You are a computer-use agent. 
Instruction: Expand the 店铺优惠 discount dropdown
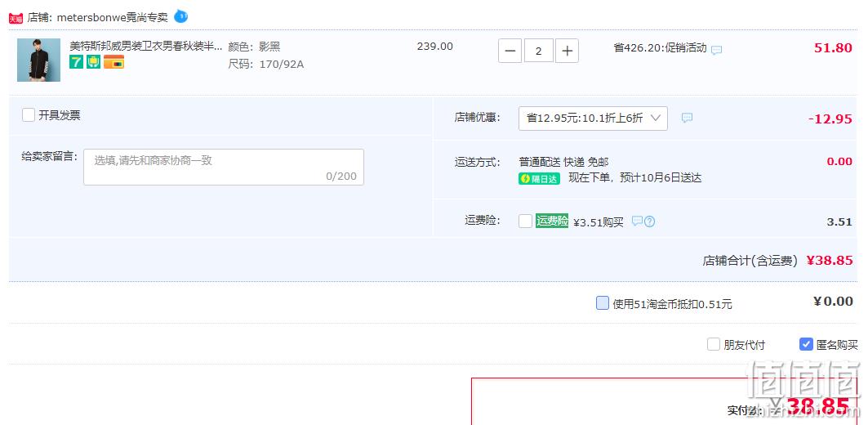pos(593,118)
